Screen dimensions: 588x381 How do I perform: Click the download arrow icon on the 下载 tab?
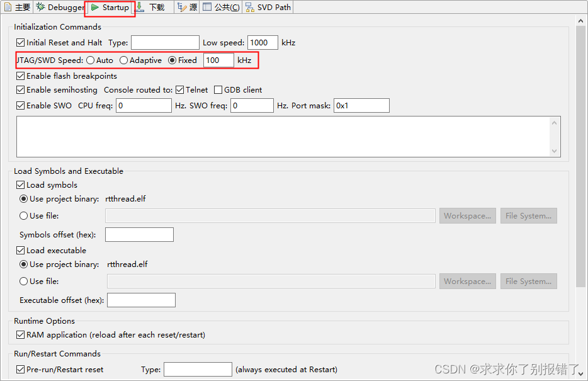(x=140, y=7)
